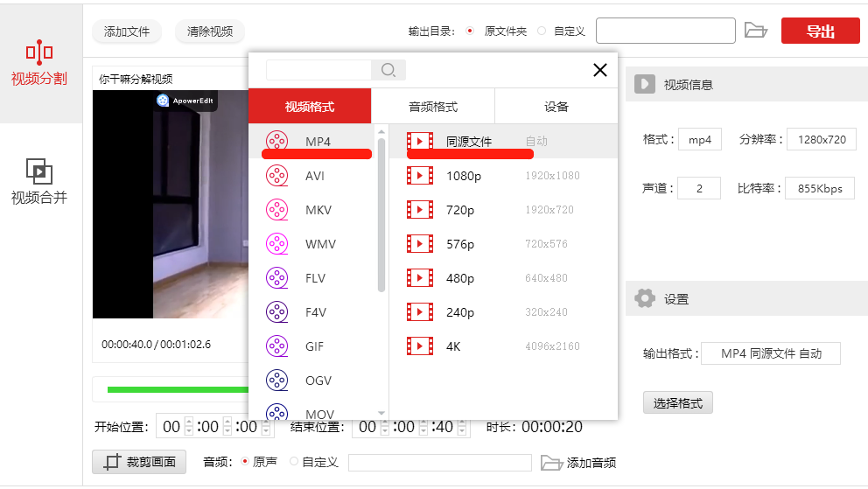Select 自定义 output directory radio button
868x489 pixels.
tap(542, 31)
